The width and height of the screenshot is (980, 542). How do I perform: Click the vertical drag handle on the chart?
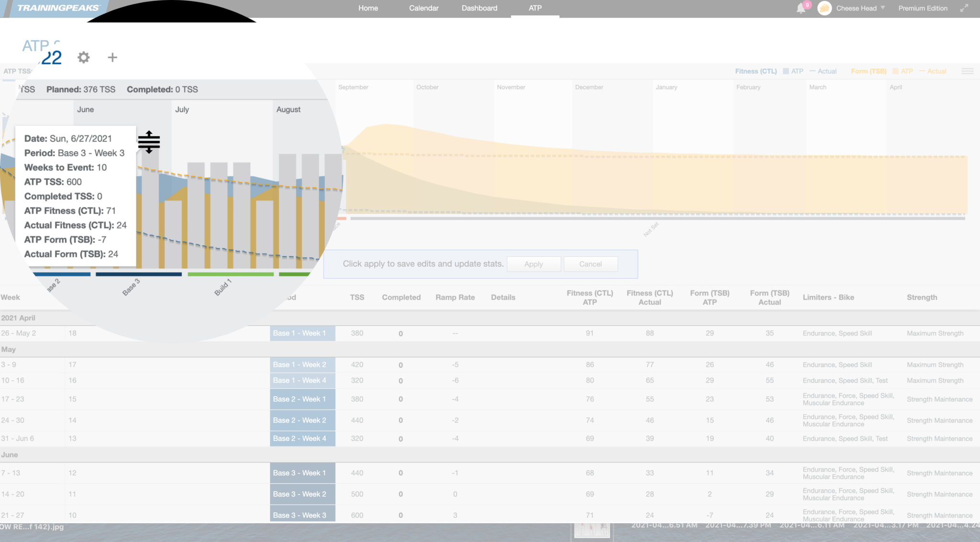pos(149,142)
